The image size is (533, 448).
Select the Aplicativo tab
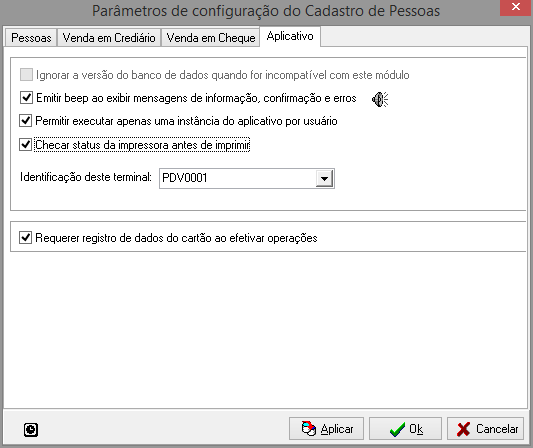[290, 36]
